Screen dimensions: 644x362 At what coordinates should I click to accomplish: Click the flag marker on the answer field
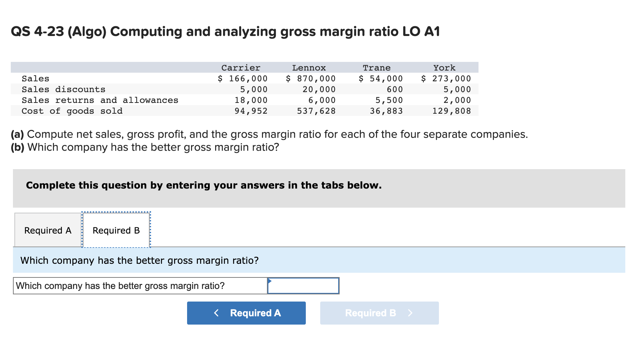point(269,281)
